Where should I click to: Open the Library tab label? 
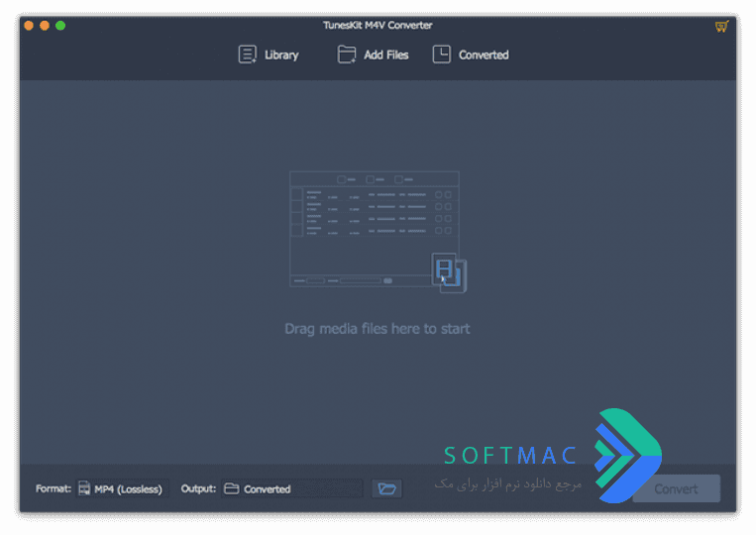281,54
